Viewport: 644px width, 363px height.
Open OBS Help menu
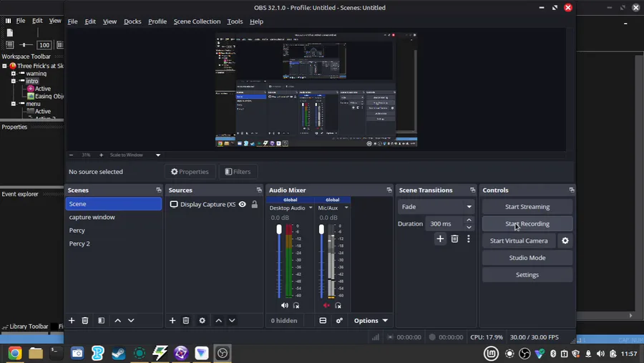(x=256, y=21)
